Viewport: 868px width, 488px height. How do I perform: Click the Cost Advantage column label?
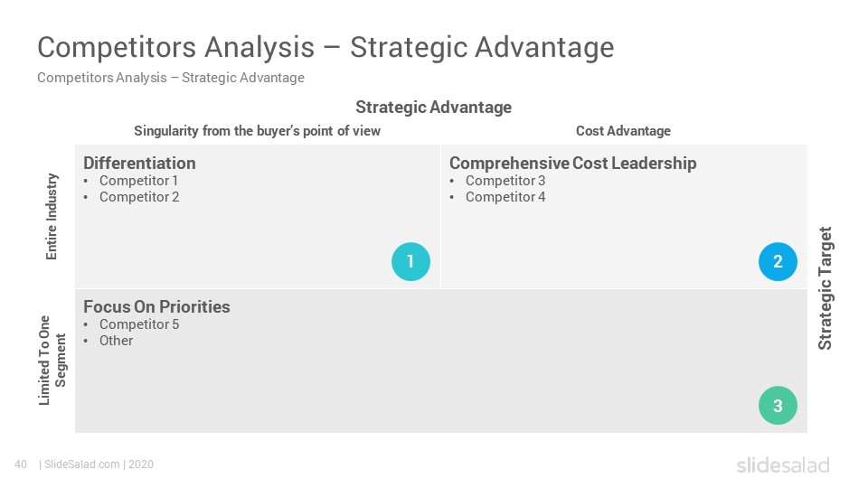coord(623,131)
